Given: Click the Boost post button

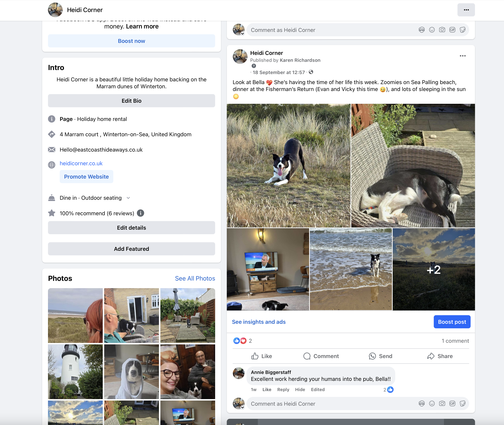Looking at the screenshot, I should (x=452, y=322).
